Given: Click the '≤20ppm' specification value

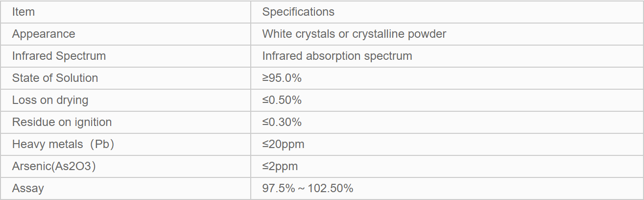Looking at the screenshot, I should [283, 144].
